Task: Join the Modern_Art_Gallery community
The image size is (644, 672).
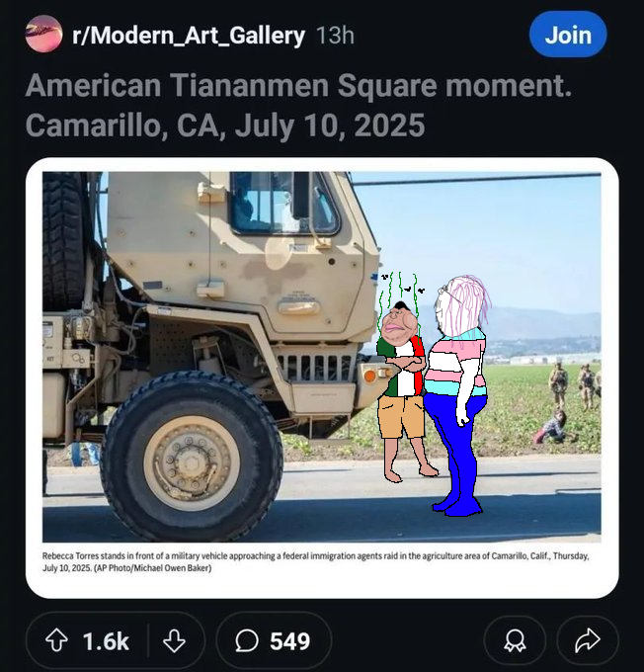Action: pos(568,35)
